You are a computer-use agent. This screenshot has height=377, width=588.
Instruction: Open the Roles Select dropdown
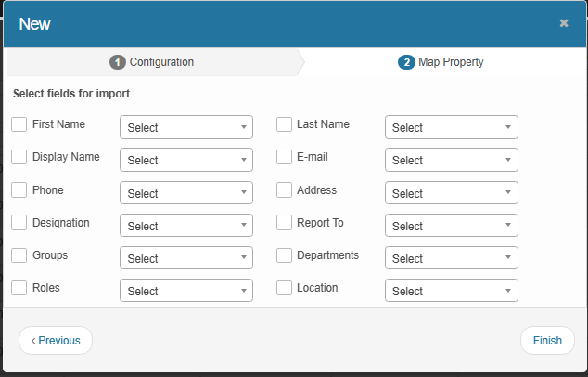(186, 291)
